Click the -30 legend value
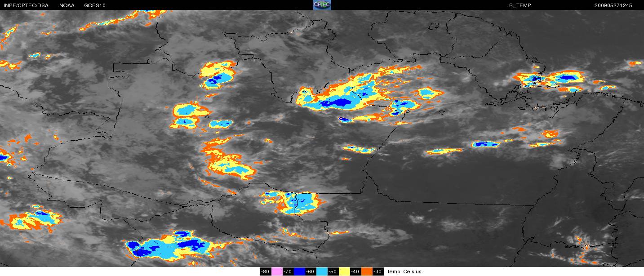644x276 pixels. (378, 272)
